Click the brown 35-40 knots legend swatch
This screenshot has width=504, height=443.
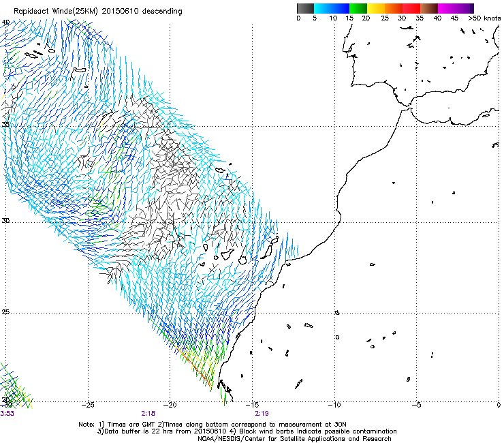pyautogui.click(x=429, y=8)
